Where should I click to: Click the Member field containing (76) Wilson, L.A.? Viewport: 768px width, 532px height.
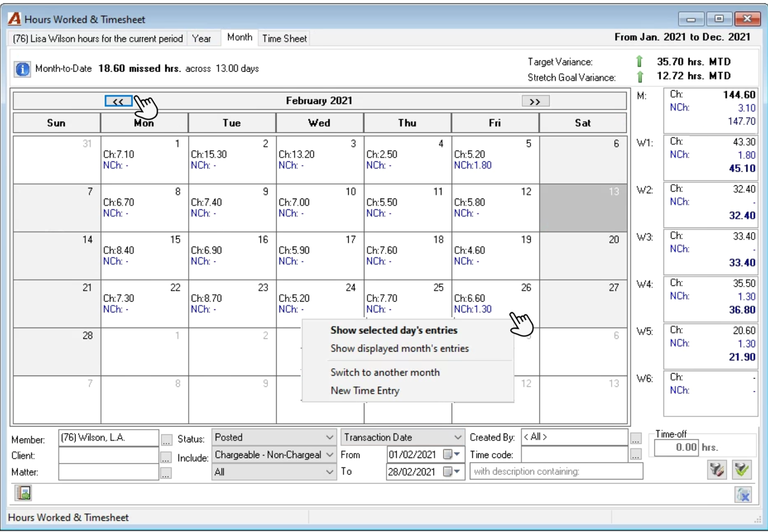pyautogui.click(x=108, y=438)
